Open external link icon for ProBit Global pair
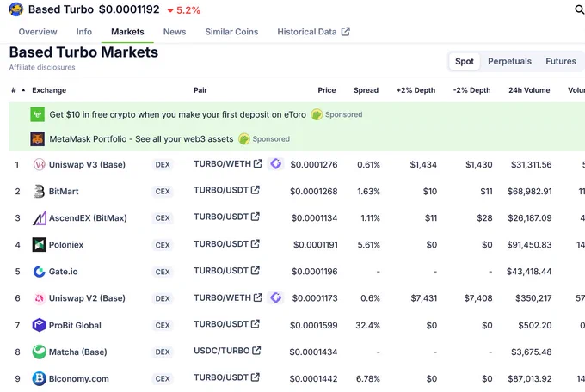 (256, 324)
